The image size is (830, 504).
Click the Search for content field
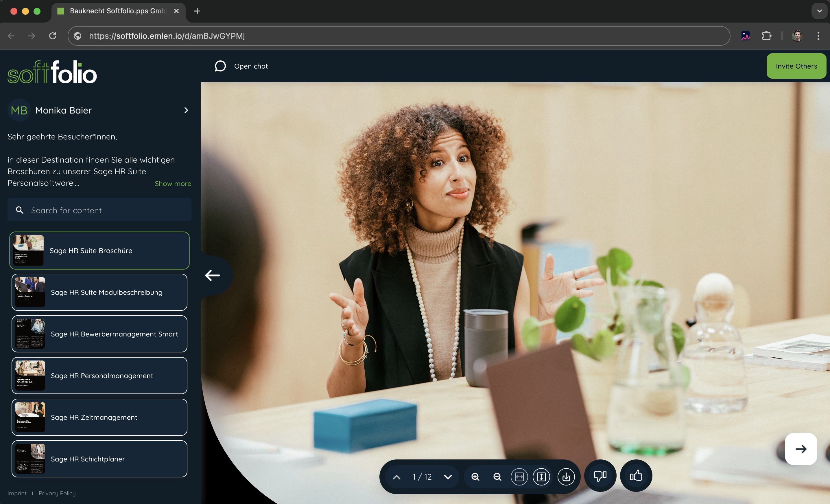tap(99, 210)
